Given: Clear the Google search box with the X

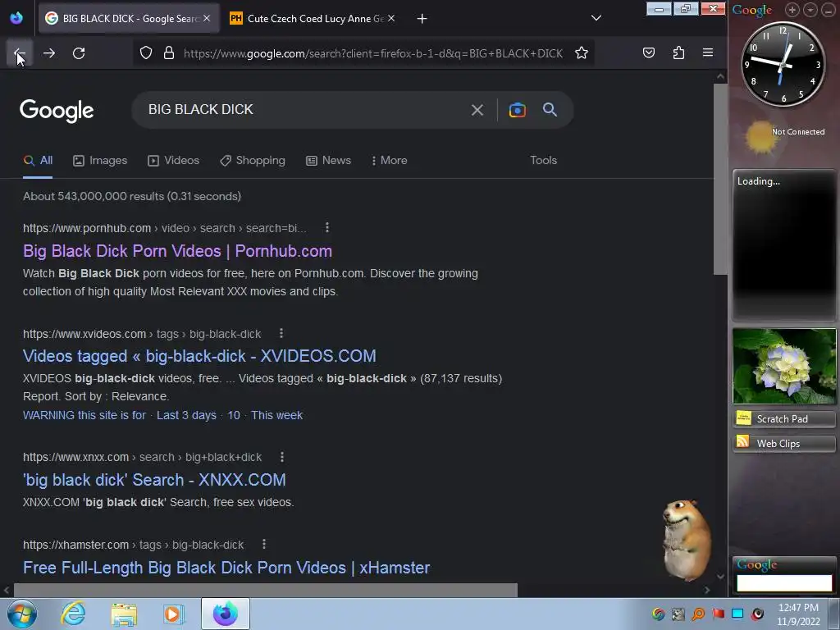Looking at the screenshot, I should pyautogui.click(x=477, y=111).
